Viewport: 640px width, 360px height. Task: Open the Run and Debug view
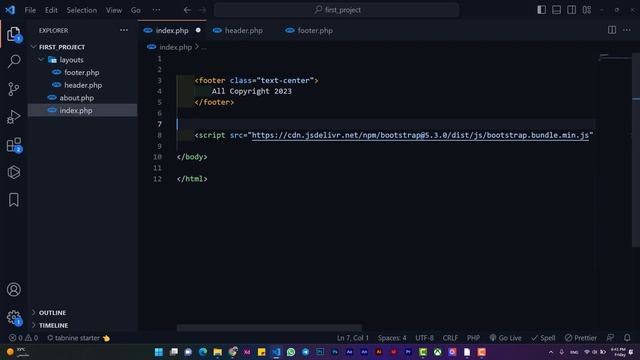[13, 117]
